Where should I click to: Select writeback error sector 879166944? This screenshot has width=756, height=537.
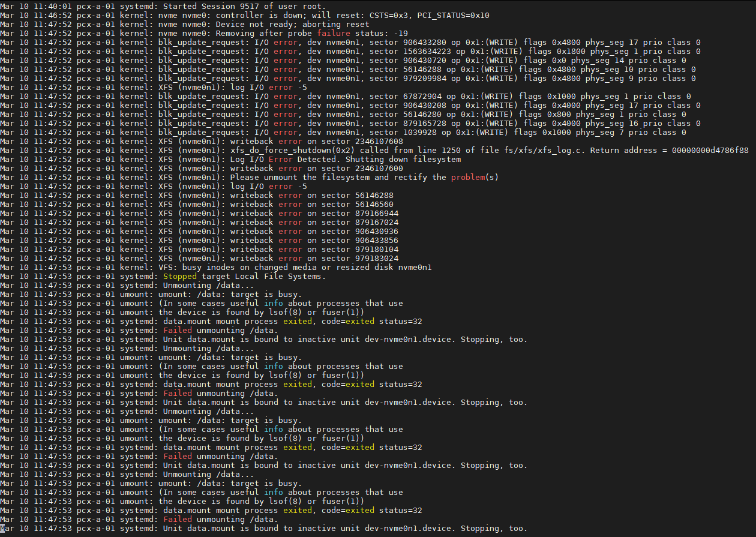click(377, 213)
